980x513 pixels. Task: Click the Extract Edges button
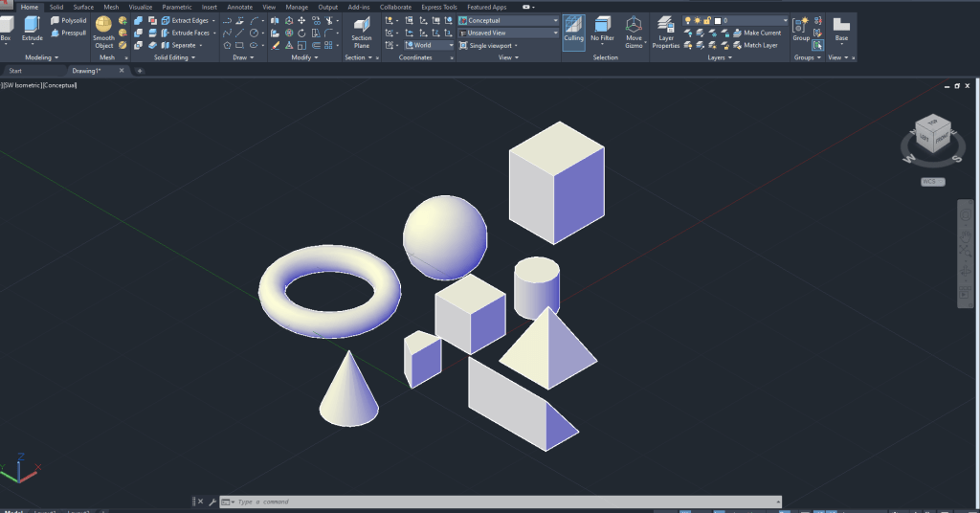(x=186, y=20)
